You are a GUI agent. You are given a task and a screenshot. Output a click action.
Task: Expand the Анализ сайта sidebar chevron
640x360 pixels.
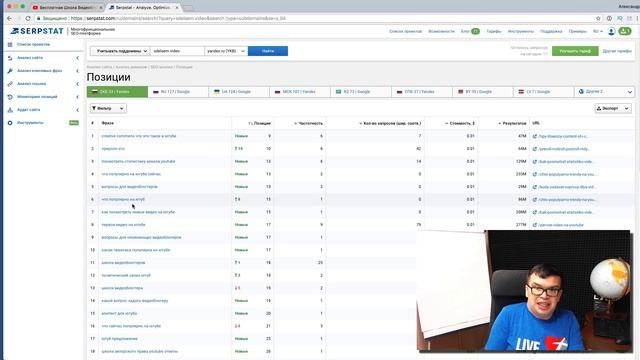[78, 58]
